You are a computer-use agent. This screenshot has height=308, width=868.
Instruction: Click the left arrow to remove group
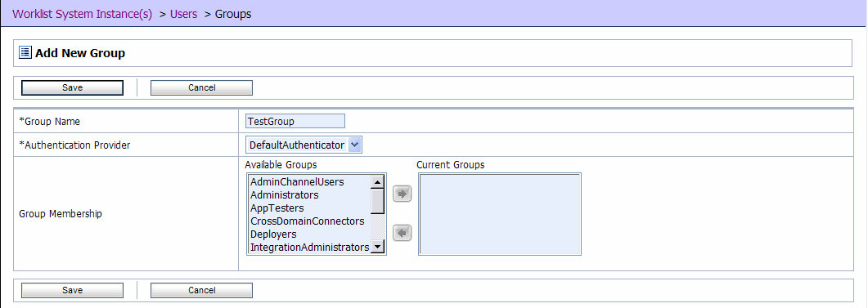402,234
